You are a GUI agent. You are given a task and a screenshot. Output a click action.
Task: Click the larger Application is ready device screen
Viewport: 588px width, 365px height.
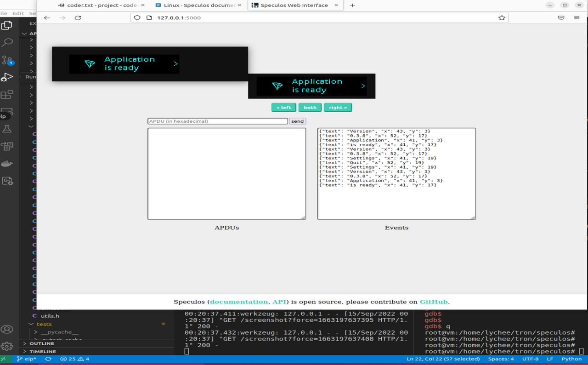(x=150, y=64)
